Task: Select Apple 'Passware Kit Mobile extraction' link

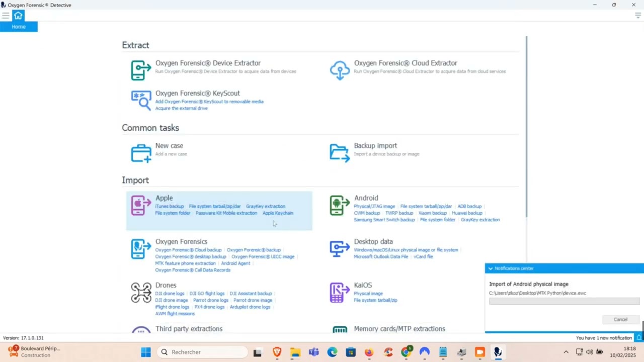Action: click(x=226, y=213)
